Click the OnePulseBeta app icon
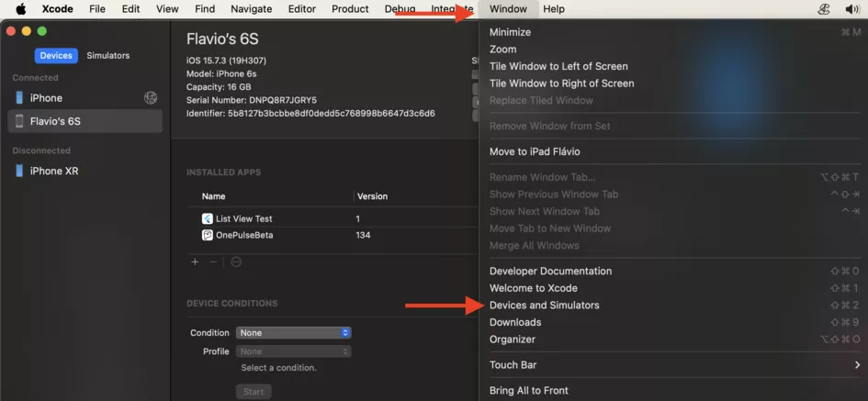This screenshot has height=401, width=868. click(x=207, y=235)
